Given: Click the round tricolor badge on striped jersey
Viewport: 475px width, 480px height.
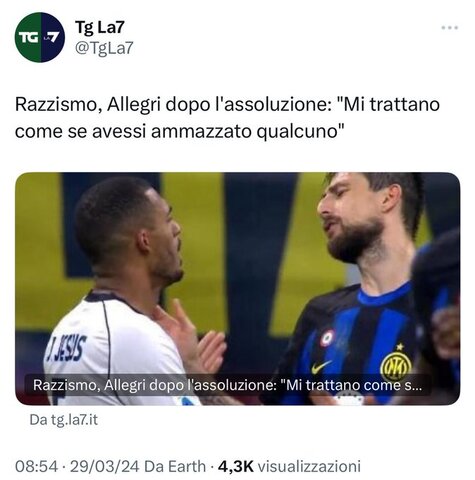Looking at the screenshot, I should point(328,339).
